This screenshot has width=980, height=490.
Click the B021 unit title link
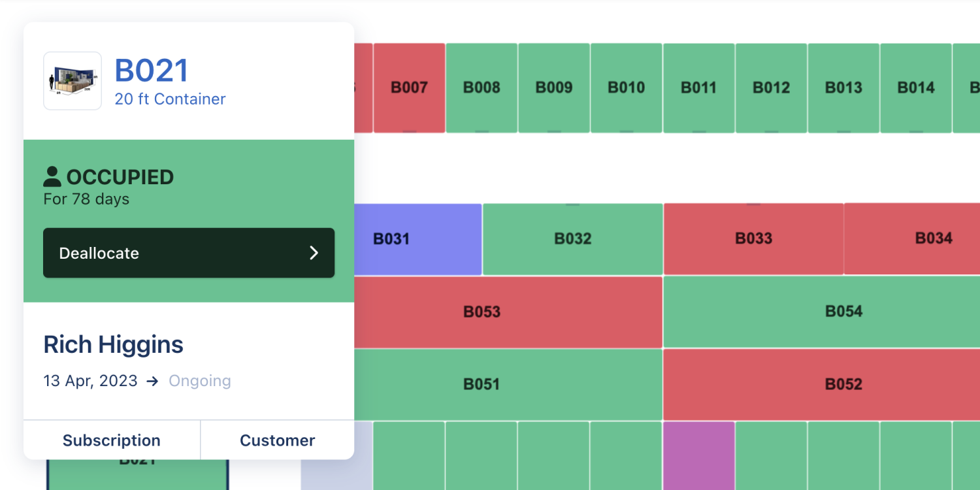(x=152, y=71)
